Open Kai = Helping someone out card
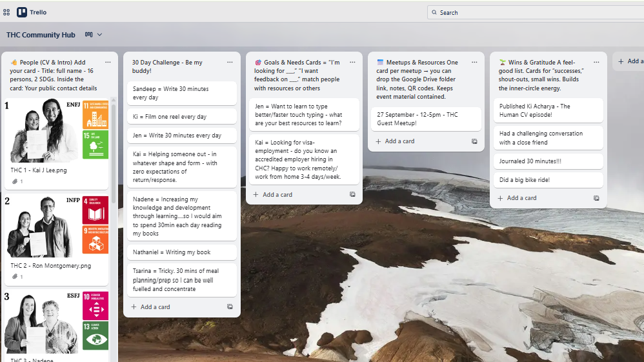 pos(182,167)
